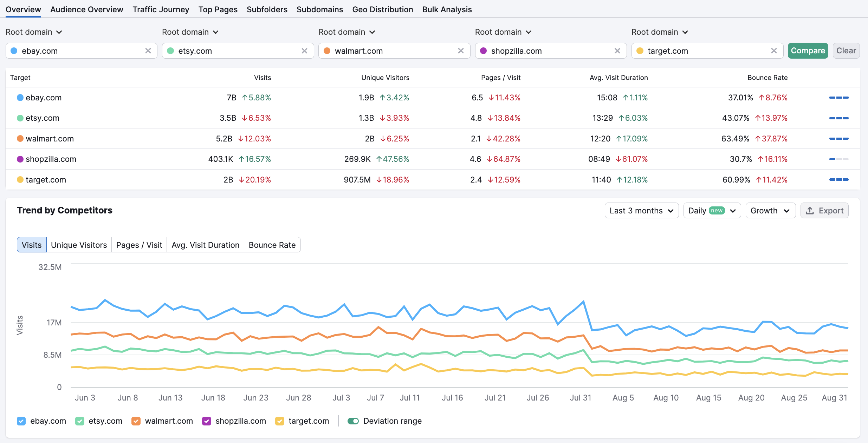Image resolution: width=868 pixels, height=443 pixels.
Task: Click the target.com domain input field
Action: (707, 51)
